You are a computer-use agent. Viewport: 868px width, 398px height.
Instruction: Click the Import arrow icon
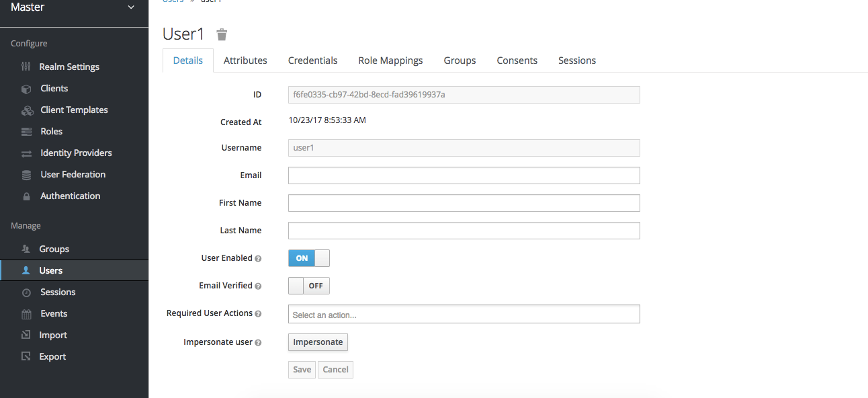[x=26, y=335]
